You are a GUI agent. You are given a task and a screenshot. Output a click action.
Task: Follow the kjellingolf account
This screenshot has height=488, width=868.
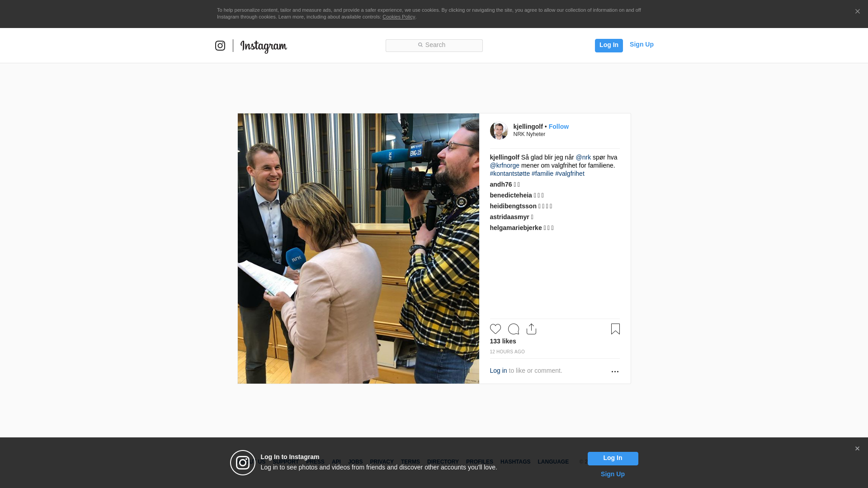tap(558, 127)
